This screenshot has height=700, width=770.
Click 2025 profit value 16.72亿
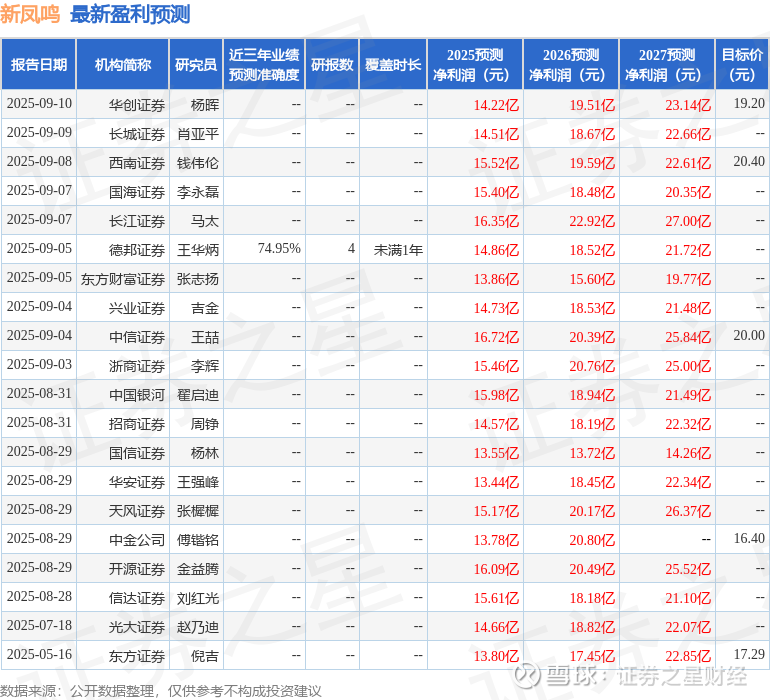click(496, 336)
